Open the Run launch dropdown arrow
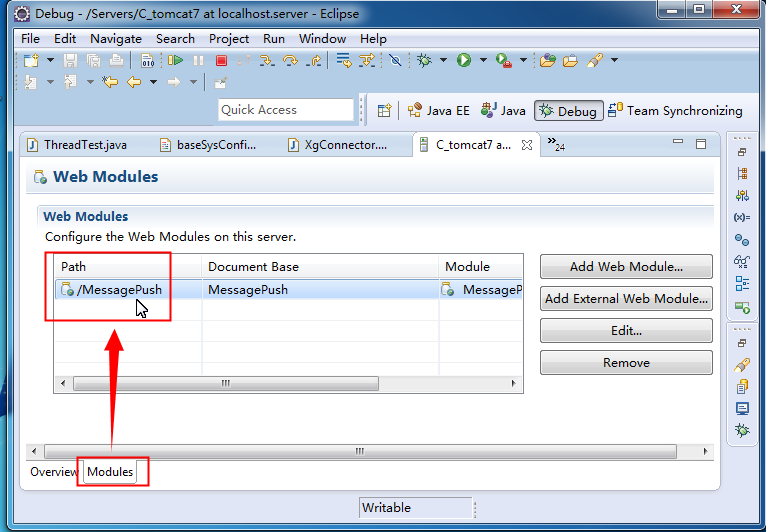766x532 pixels. point(483,61)
